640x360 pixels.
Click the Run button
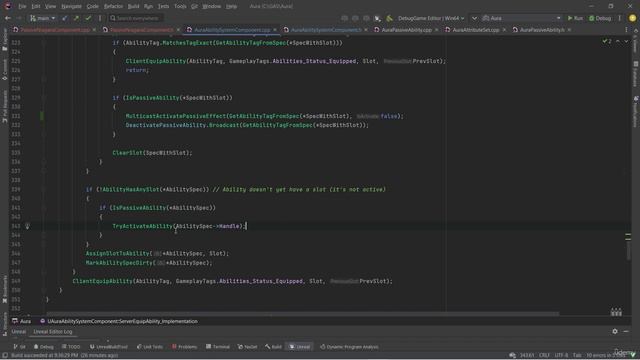[575, 18]
